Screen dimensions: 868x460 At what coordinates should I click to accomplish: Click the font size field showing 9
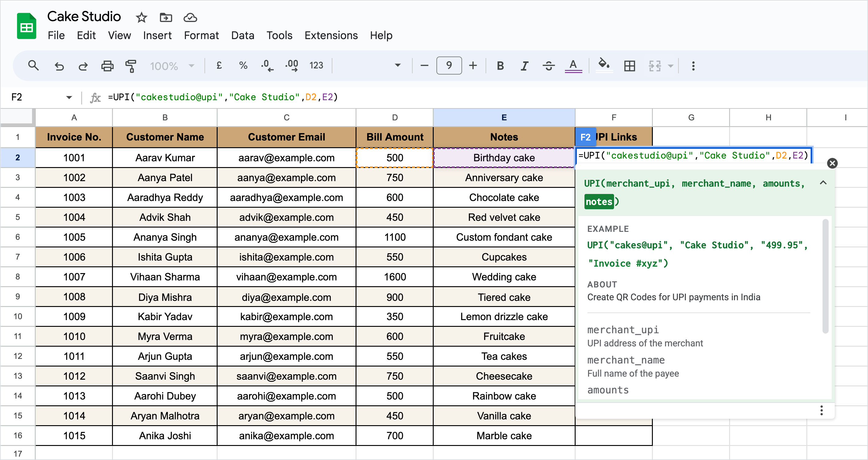449,65
